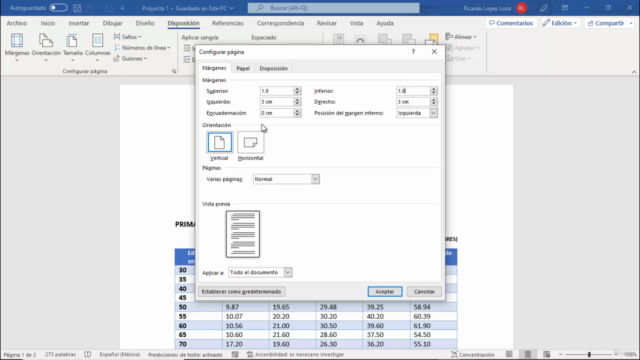The image size is (640, 360).
Task: Adjust the Derecho margin spinner
Action: 433,102
